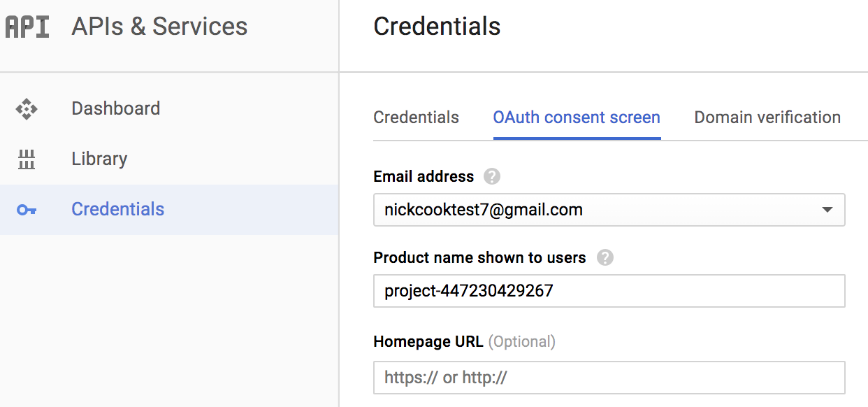Open the Email address help tooltip

(x=491, y=177)
